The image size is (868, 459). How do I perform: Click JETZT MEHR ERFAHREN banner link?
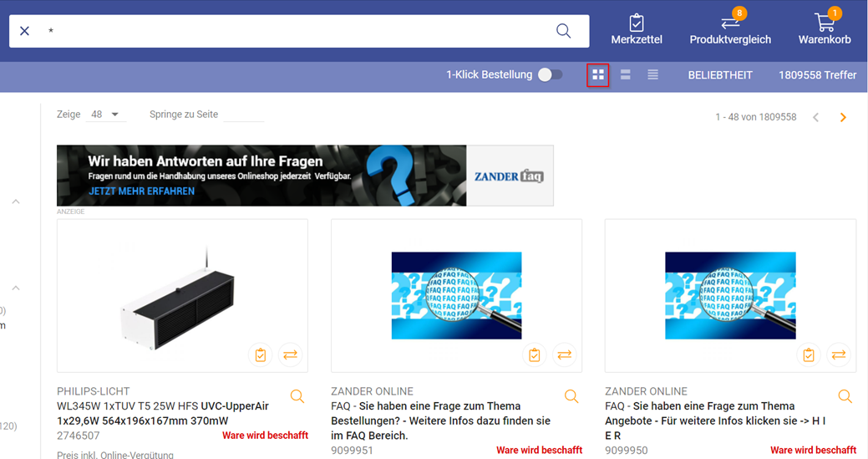tap(141, 191)
